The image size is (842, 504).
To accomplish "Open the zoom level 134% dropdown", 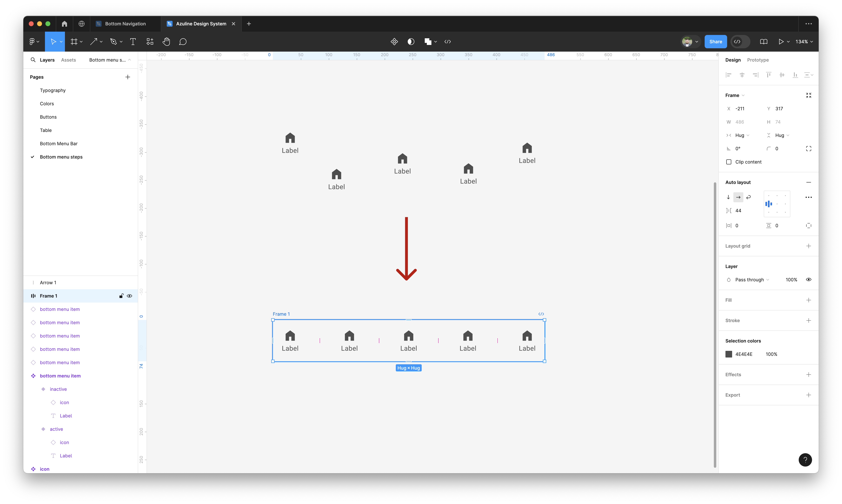I will 804,41.
